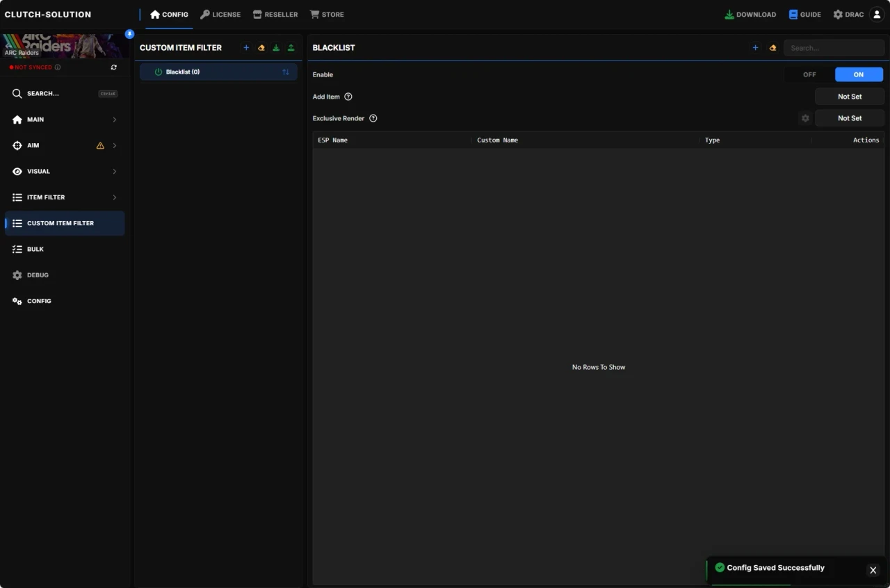The width and height of the screenshot is (890, 588).
Task: Open the Store tab
Action: pyautogui.click(x=327, y=15)
